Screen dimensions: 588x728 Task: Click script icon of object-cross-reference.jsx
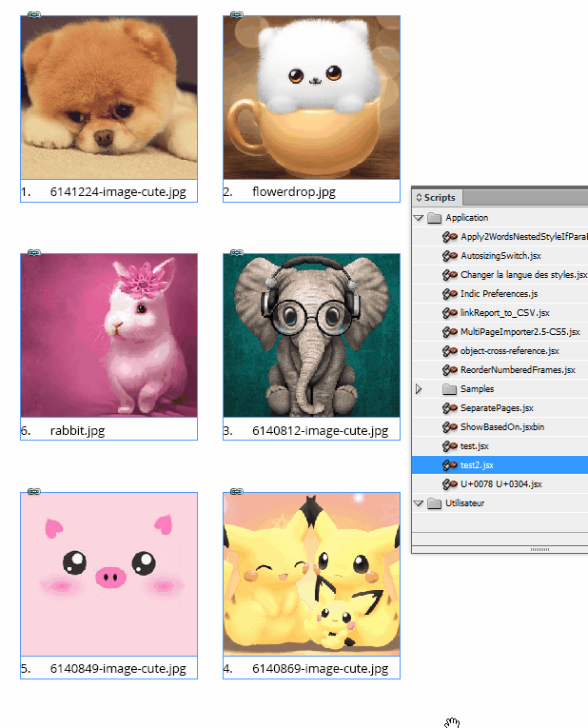(450, 351)
